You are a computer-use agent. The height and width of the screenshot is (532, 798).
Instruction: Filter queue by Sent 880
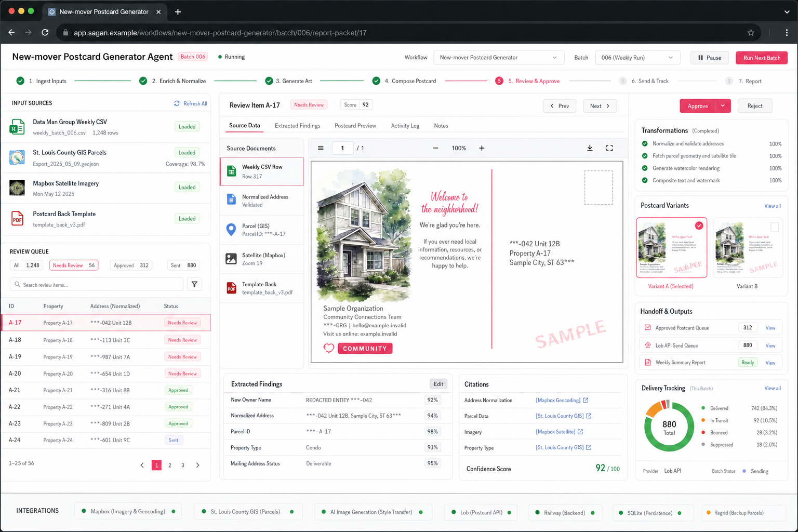click(x=183, y=265)
